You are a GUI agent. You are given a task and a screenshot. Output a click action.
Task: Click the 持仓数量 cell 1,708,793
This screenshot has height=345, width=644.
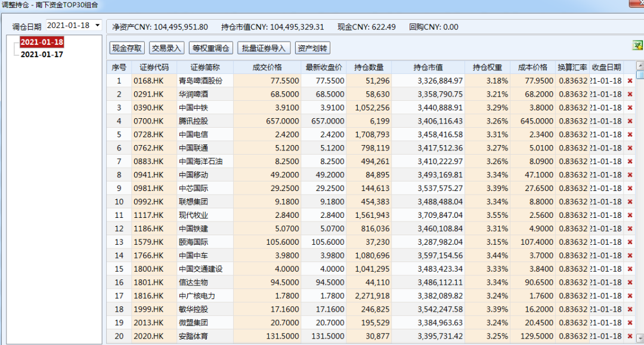tap(369, 135)
